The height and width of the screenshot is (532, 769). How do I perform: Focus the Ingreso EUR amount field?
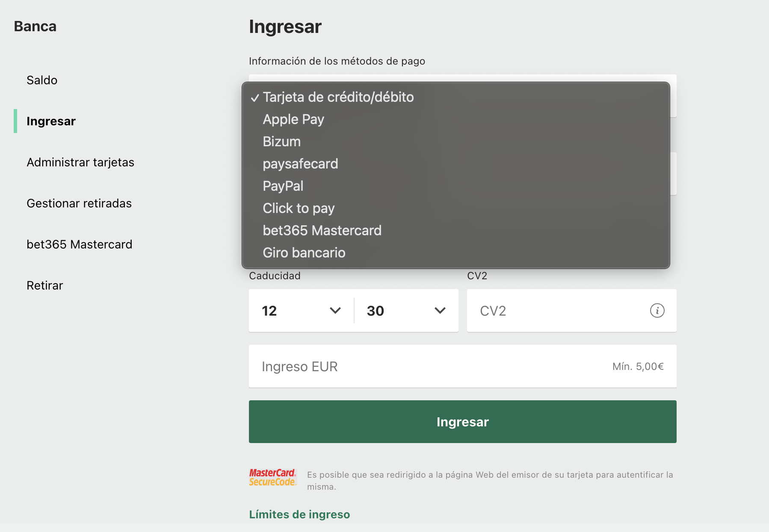462,366
